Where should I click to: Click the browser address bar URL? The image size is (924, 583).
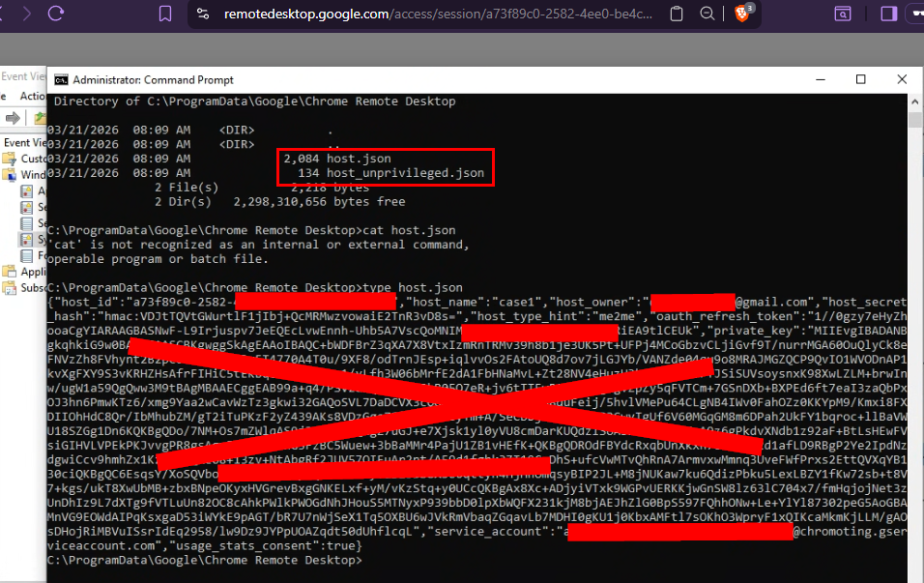tap(438, 14)
